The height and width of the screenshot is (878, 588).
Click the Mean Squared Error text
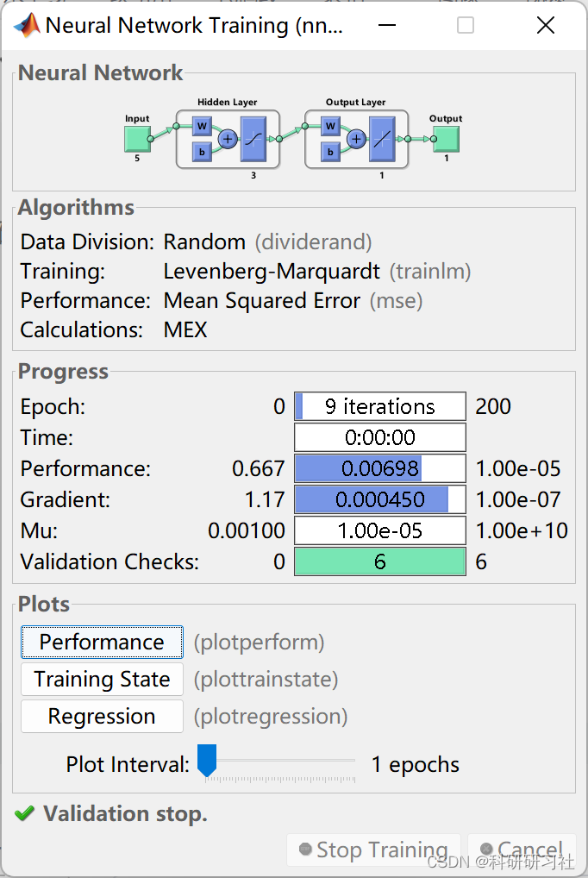pos(261,301)
